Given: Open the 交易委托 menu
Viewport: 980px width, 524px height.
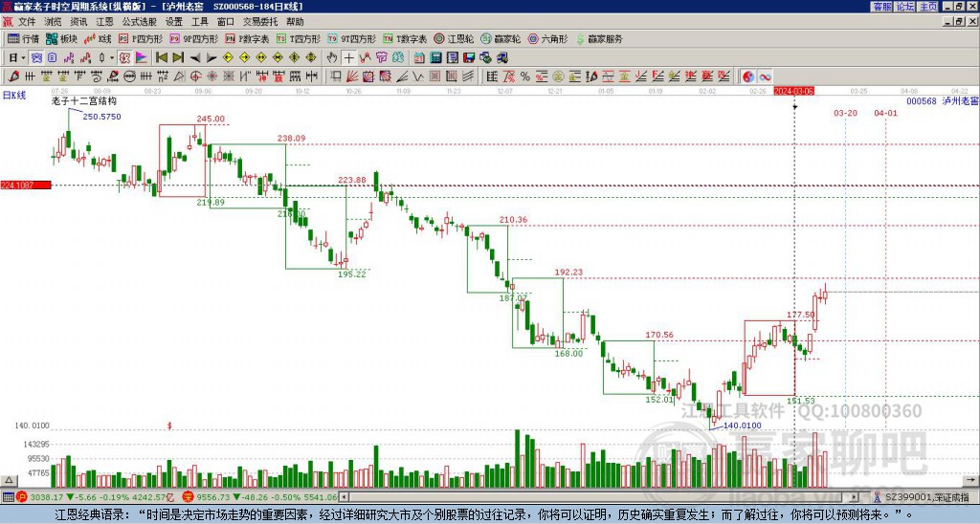Looking at the screenshot, I should (260, 22).
